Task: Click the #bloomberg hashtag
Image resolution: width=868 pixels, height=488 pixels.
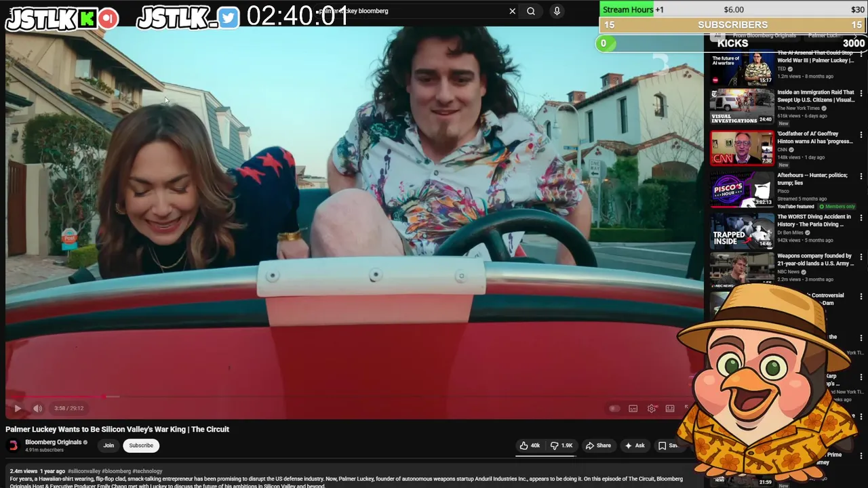Action: pos(117,471)
